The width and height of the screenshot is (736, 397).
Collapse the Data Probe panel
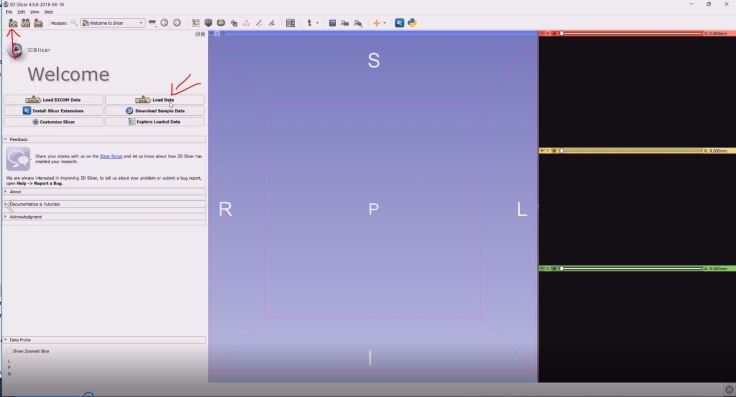pos(104,340)
